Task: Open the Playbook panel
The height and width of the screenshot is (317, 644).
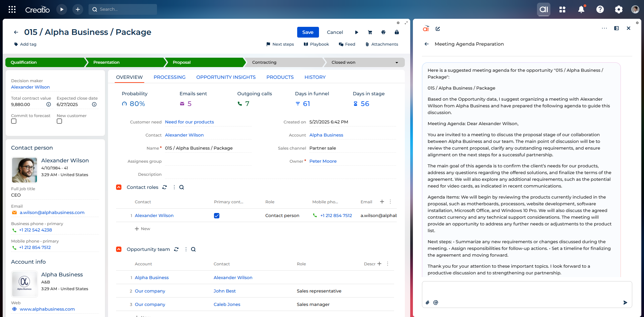Action: tap(316, 44)
